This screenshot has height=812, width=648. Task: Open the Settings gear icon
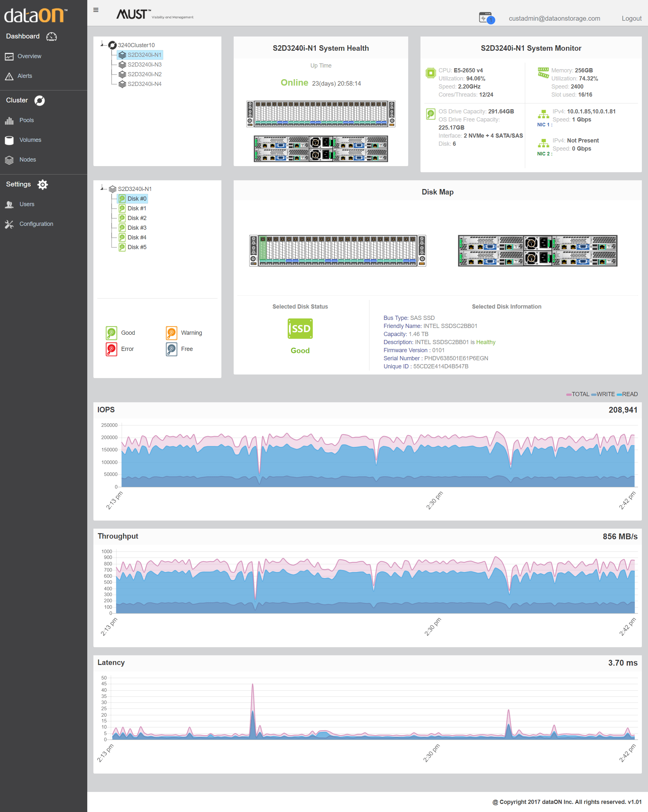point(43,185)
